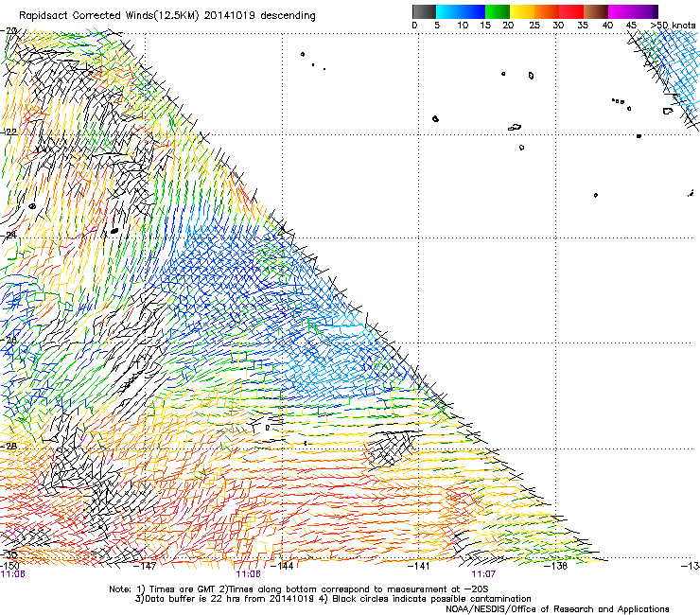Image resolution: width=700 pixels, height=615 pixels.
Task: Click the green 15-20 knots legend segment
Action: tap(498, 11)
